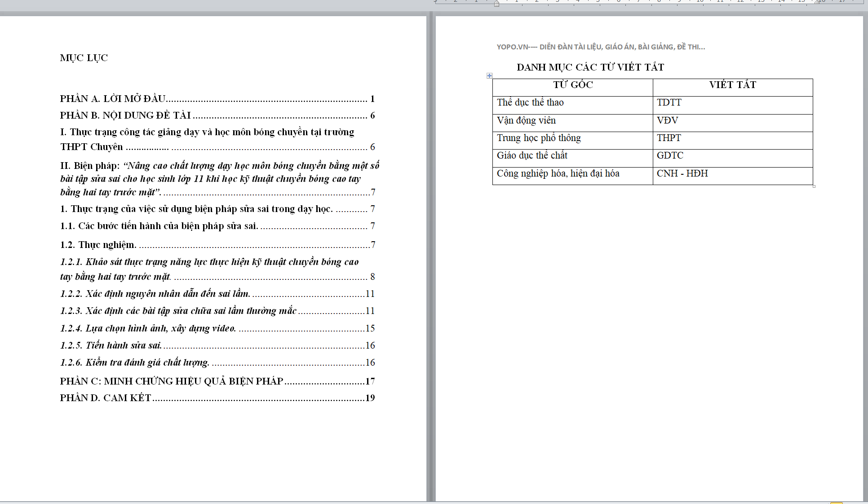Select TOC entry 1.2.5. Tiến hành sửa sai
Viewport: 868px width, 504px height.
(x=217, y=345)
